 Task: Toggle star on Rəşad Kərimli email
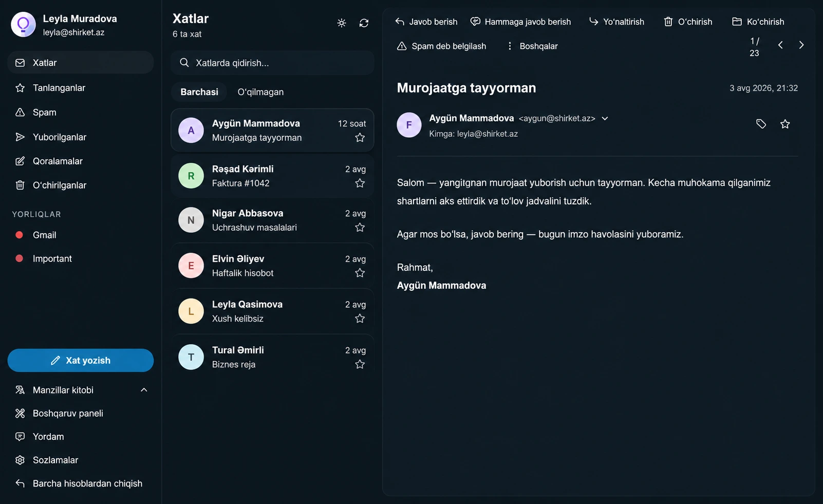pos(360,183)
